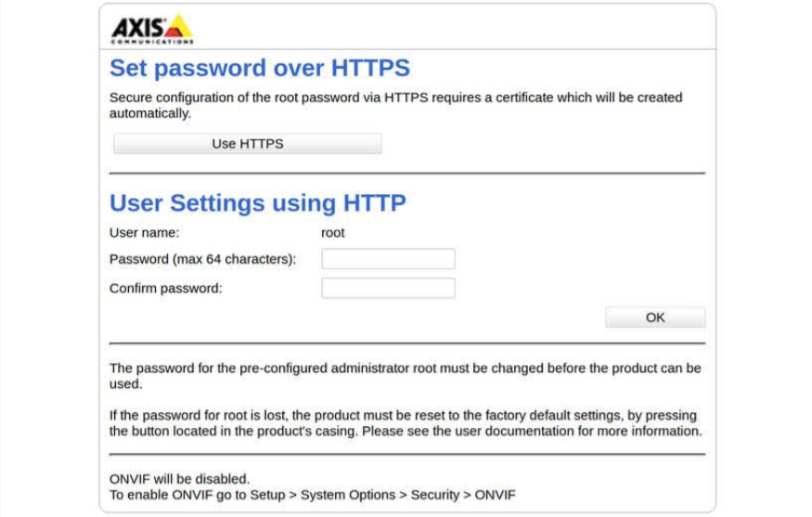Confirm settings with the OK button
Viewport: 812px width, 517px height.
coord(655,317)
